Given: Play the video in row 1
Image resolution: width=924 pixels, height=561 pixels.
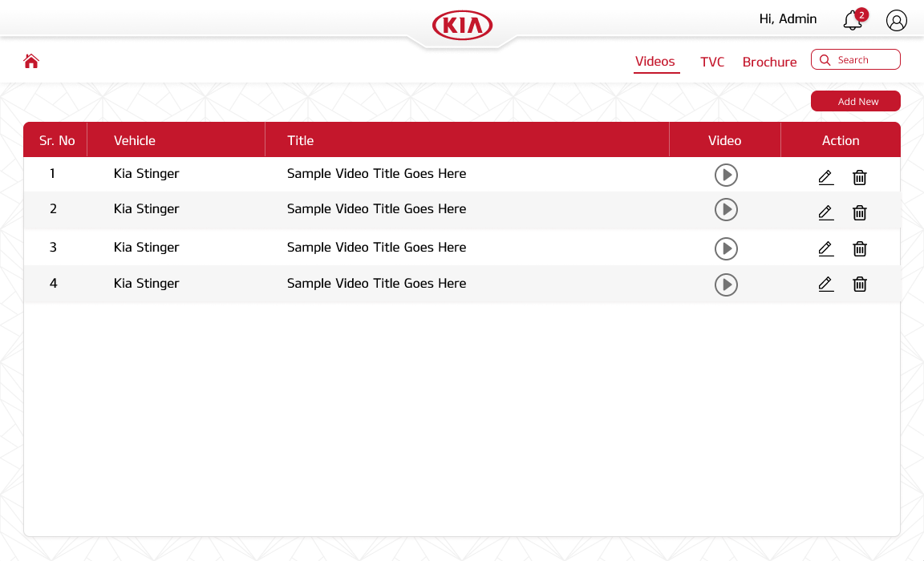Looking at the screenshot, I should (726, 175).
